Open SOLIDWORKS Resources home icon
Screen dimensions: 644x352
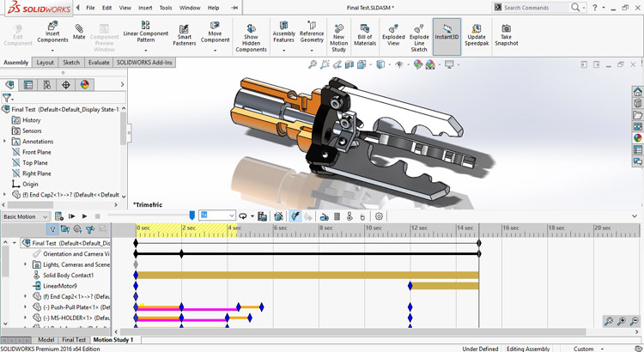pyautogui.click(x=637, y=91)
